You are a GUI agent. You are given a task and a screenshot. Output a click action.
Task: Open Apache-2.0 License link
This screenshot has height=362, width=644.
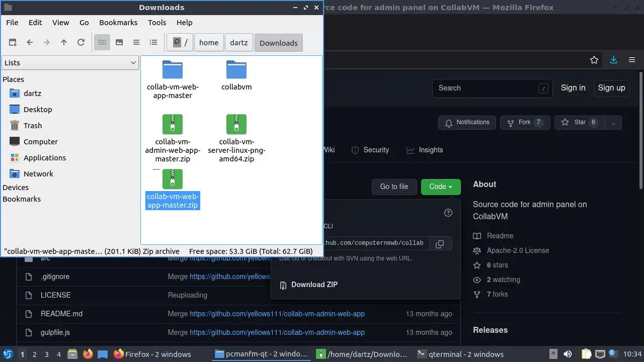pos(518,250)
